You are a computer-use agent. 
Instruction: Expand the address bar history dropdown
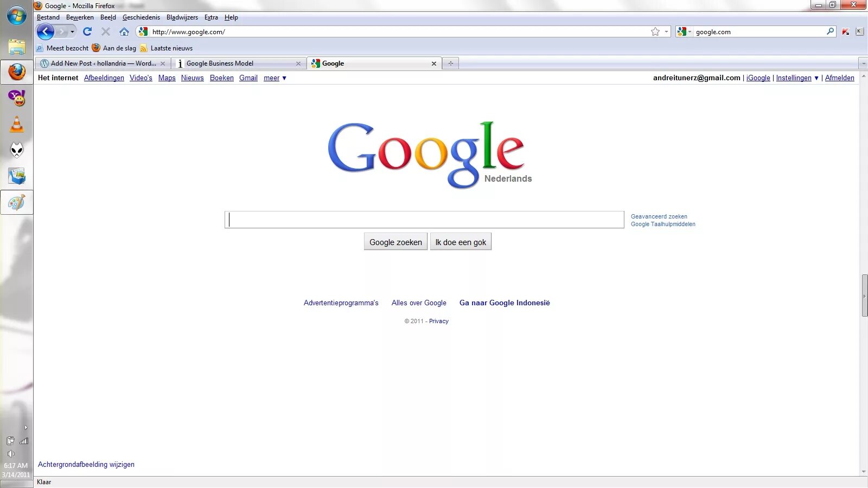666,31
